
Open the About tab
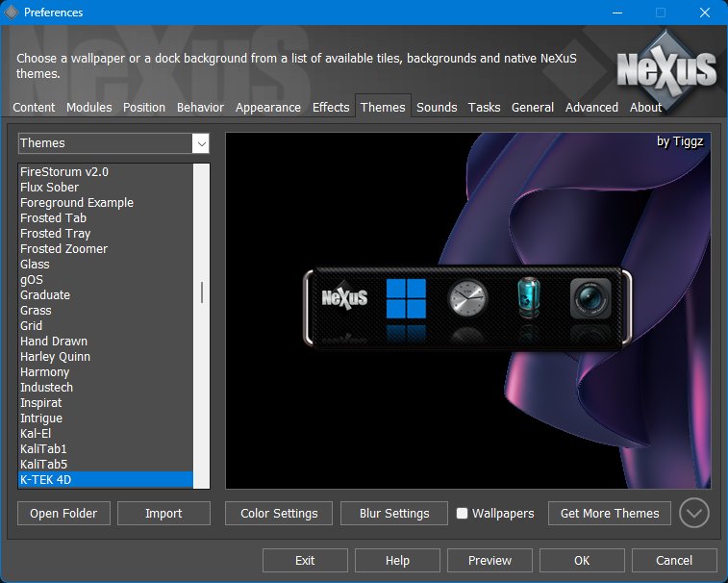[x=645, y=108]
